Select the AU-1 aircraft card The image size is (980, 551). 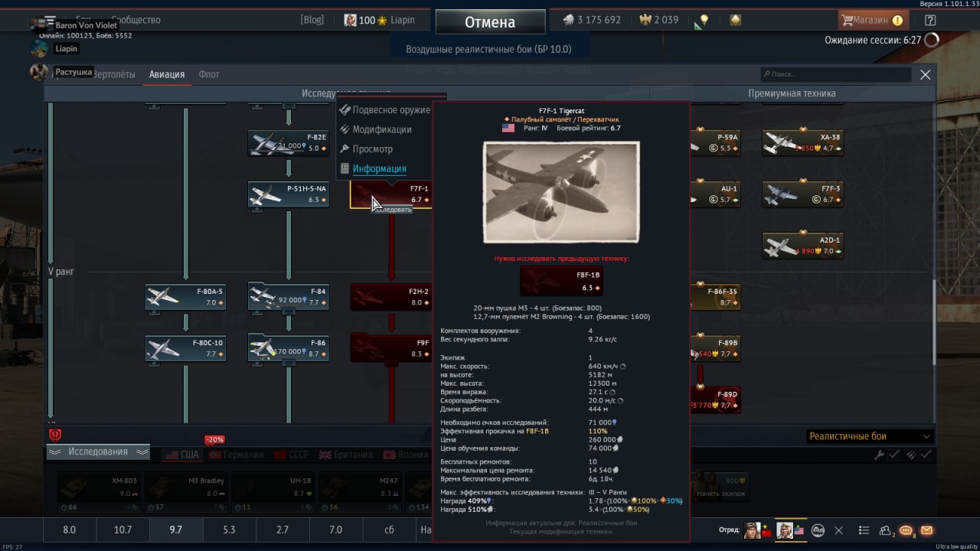[x=716, y=194]
